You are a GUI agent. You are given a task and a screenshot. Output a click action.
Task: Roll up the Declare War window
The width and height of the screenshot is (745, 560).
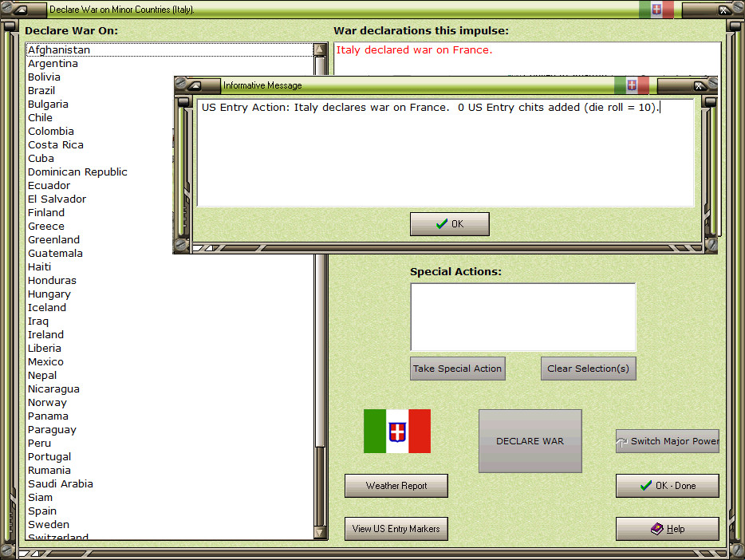22,10
